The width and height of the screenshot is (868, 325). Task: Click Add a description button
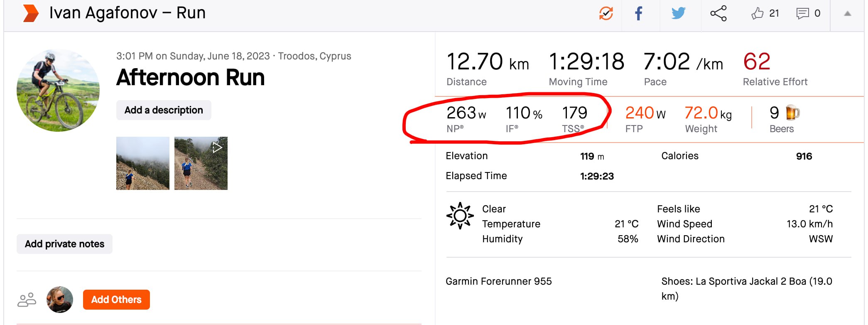(x=164, y=110)
